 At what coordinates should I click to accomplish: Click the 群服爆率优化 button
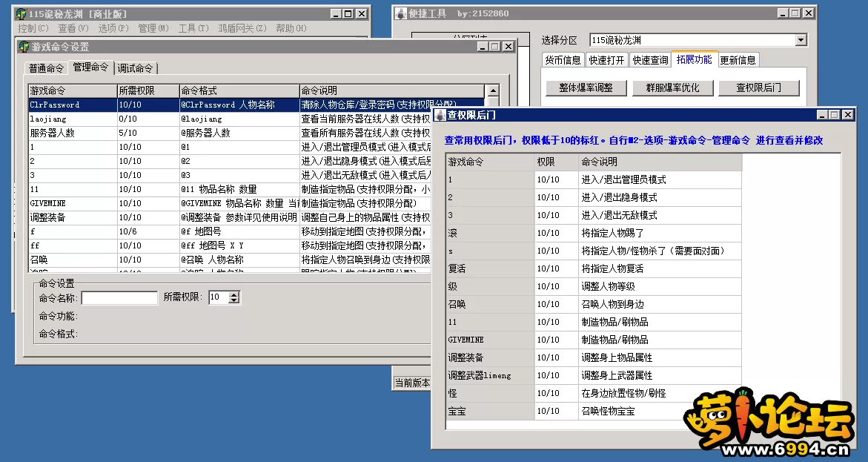pyautogui.click(x=672, y=88)
